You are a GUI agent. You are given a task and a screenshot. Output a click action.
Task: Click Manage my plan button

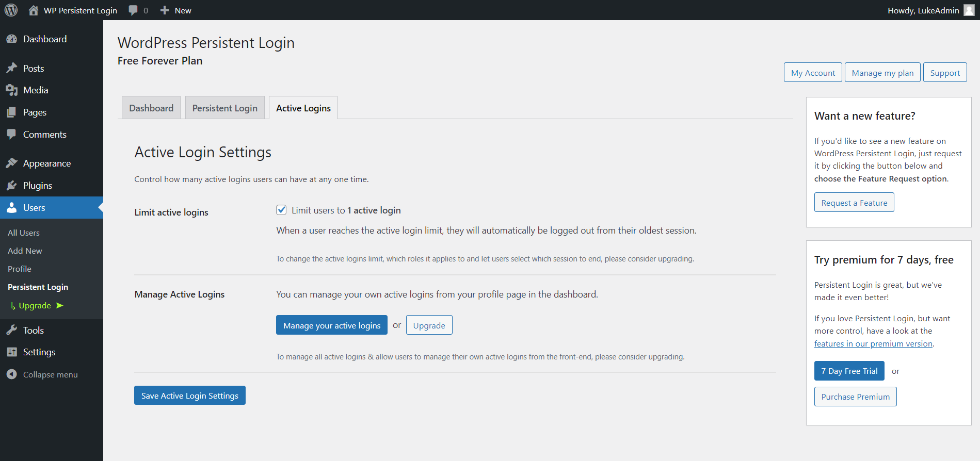pos(882,73)
